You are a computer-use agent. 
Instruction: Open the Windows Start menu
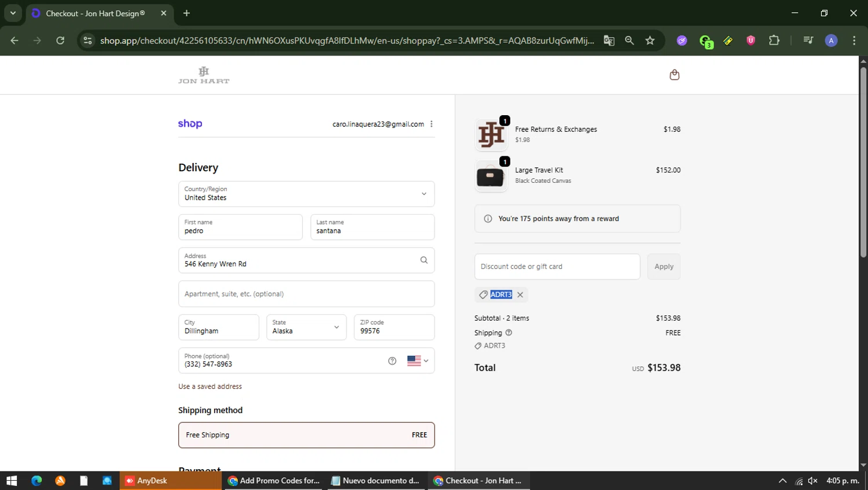tap(12, 481)
